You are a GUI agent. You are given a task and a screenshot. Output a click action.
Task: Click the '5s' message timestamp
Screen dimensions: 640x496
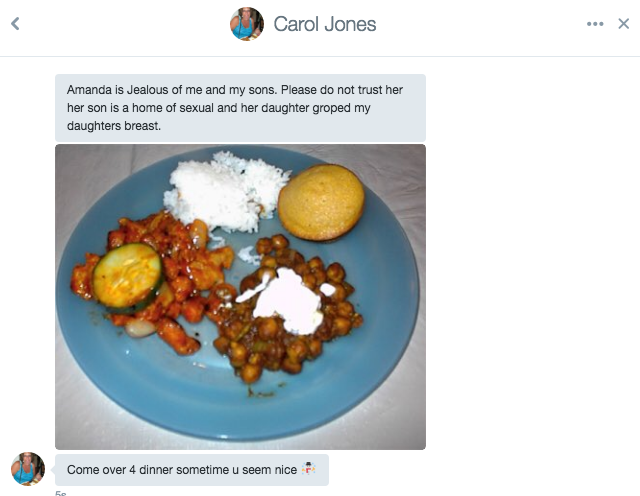tap(60, 493)
